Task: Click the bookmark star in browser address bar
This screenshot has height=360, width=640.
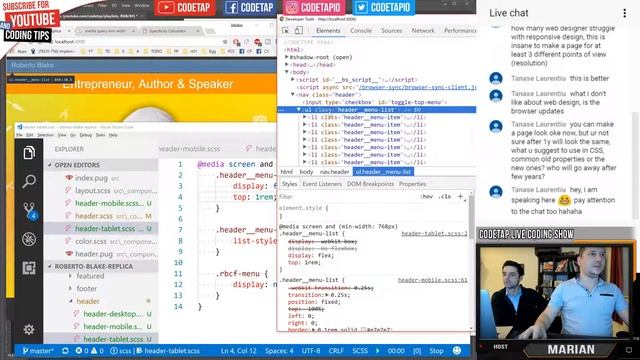Action: (x=225, y=42)
